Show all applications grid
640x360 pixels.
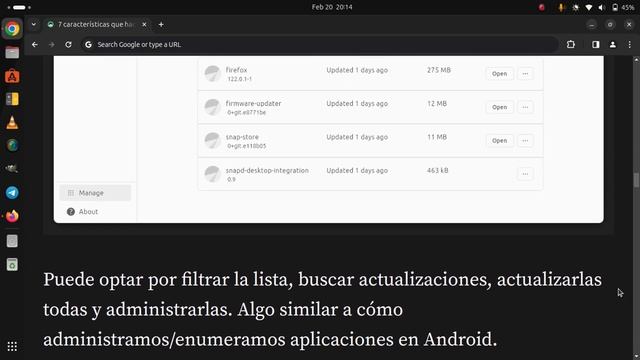click(12, 346)
